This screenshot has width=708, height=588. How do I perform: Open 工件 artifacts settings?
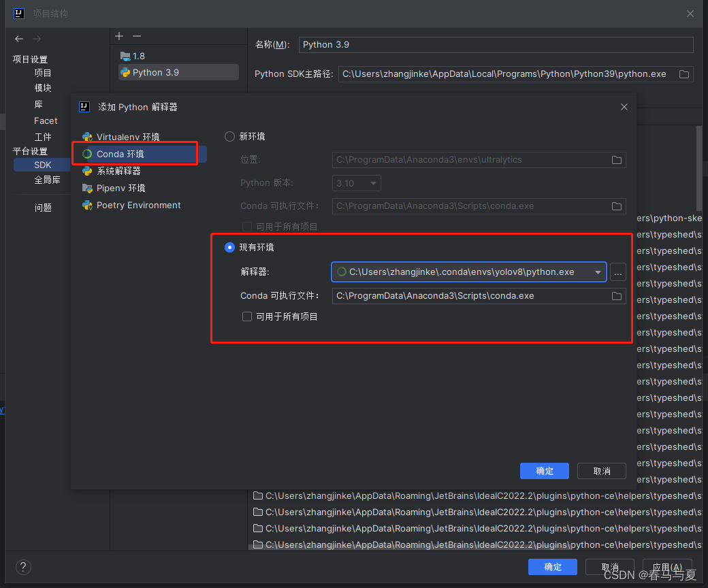[42, 137]
